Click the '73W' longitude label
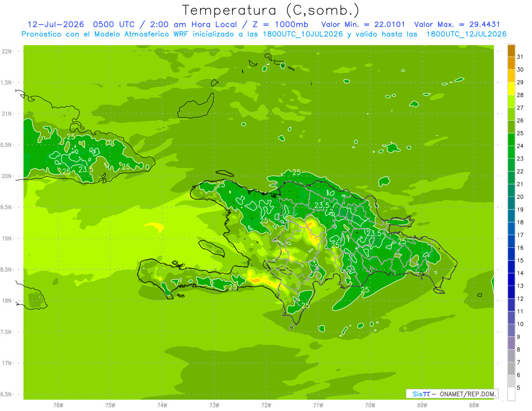 [x=214, y=405]
